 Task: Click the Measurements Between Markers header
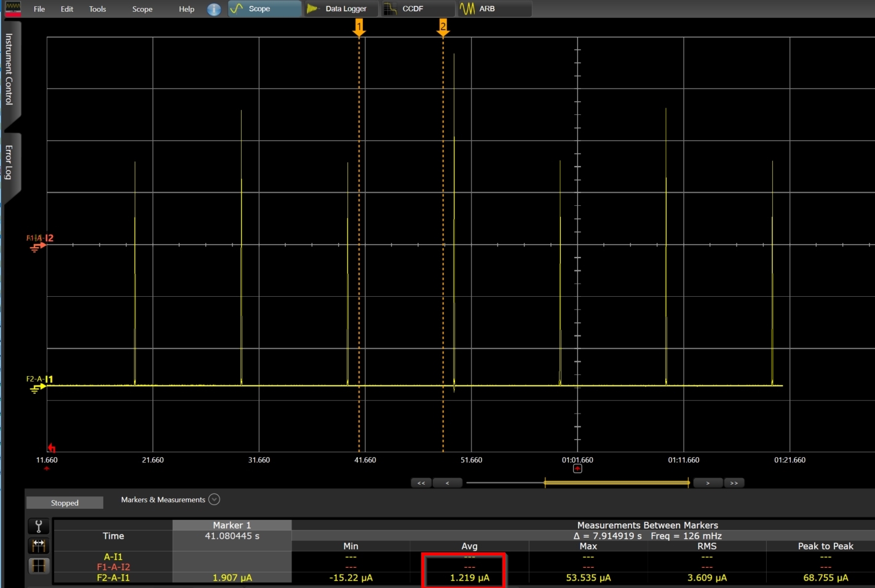(647, 525)
